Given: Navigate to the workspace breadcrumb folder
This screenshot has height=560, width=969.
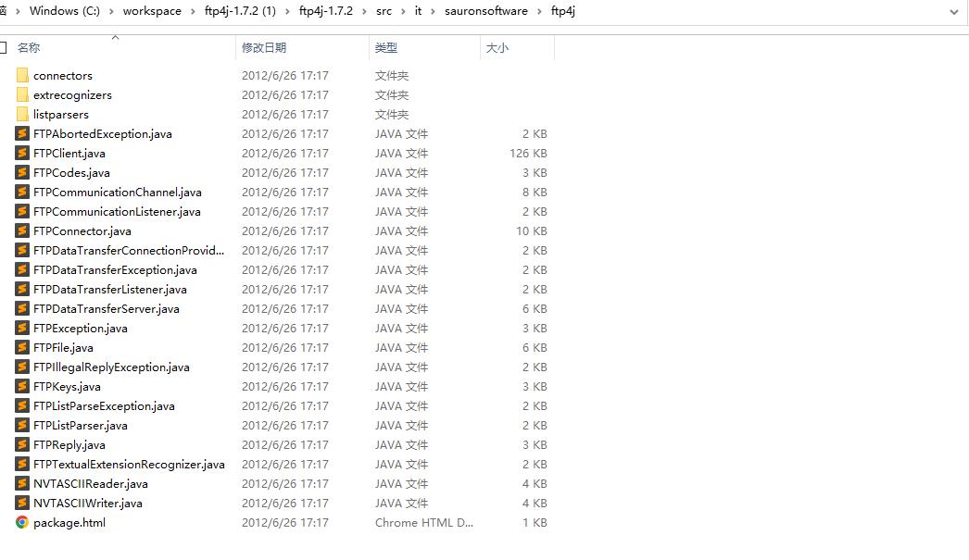Looking at the screenshot, I should click(152, 11).
